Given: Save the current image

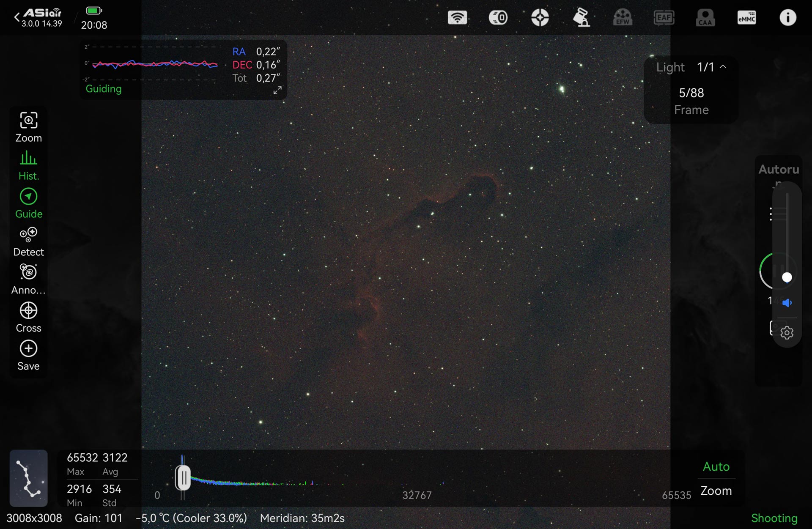Looking at the screenshot, I should pos(29,356).
